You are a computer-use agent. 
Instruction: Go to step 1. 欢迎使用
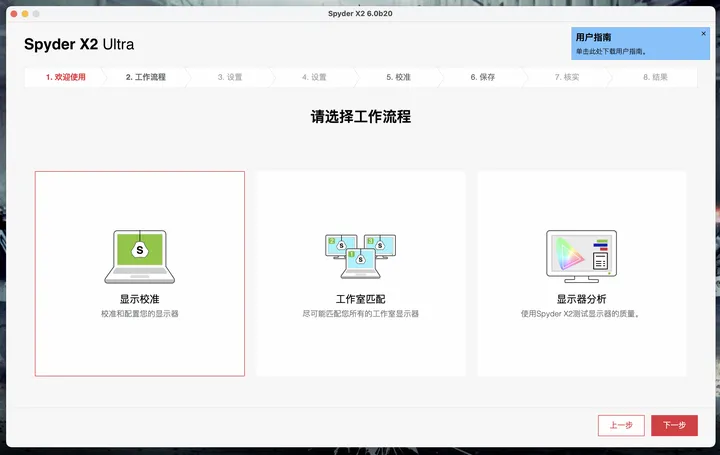click(66, 77)
